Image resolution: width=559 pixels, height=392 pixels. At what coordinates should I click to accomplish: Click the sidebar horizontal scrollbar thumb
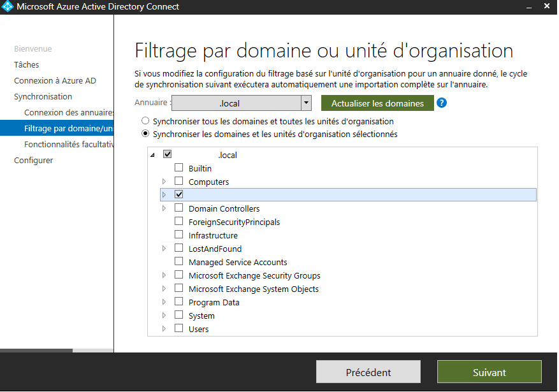(x=36, y=351)
